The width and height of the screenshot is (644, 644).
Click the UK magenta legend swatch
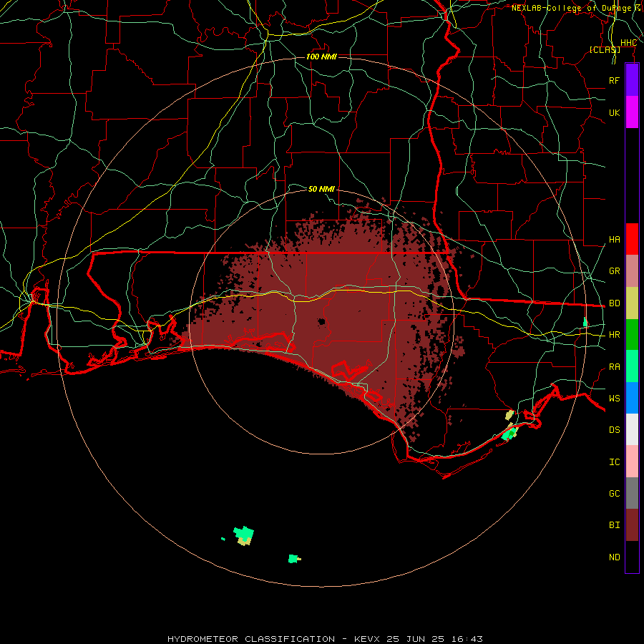click(x=632, y=112)
